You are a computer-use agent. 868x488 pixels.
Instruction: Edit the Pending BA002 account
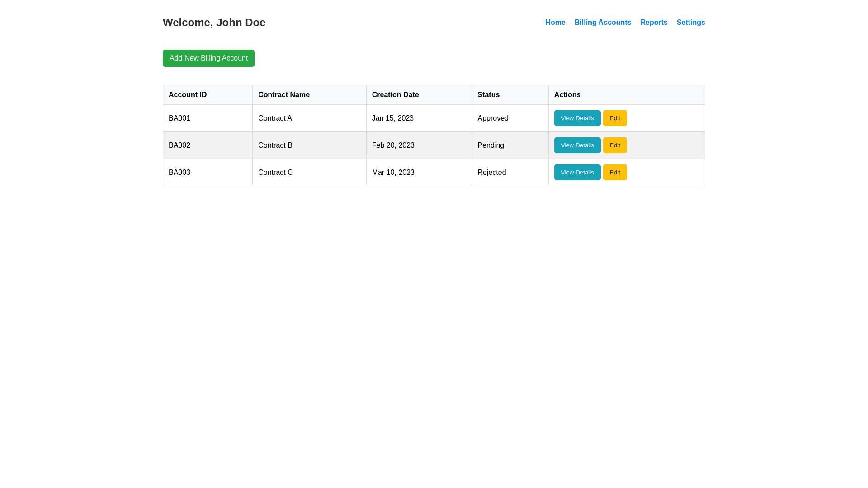(x=614, y=145)
